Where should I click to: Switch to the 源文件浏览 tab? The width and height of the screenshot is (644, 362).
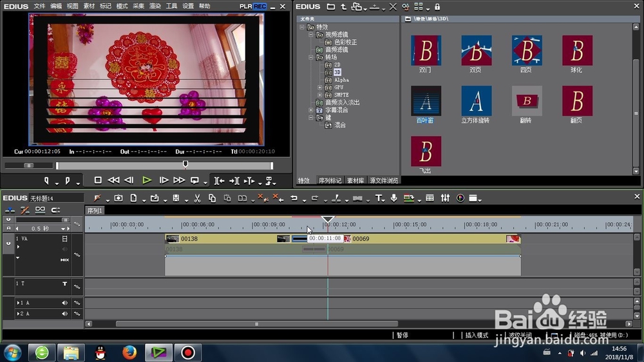point(384,180)
